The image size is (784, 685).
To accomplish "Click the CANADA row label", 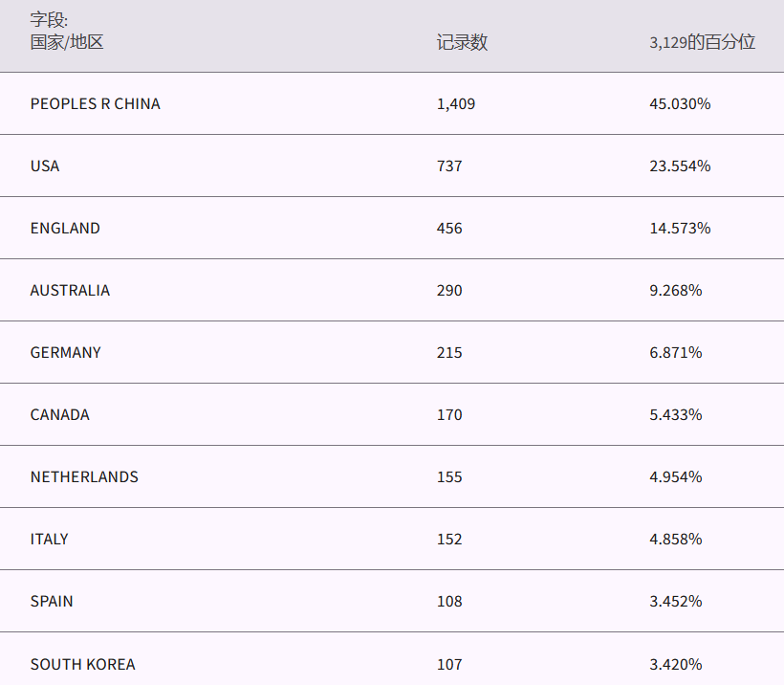I will coord(59,414).
